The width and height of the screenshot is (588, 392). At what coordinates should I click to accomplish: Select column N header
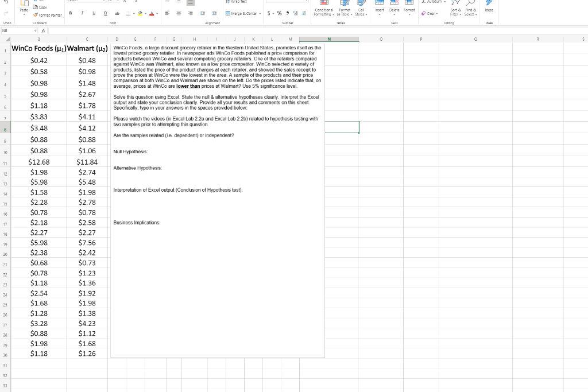[329, 39]
